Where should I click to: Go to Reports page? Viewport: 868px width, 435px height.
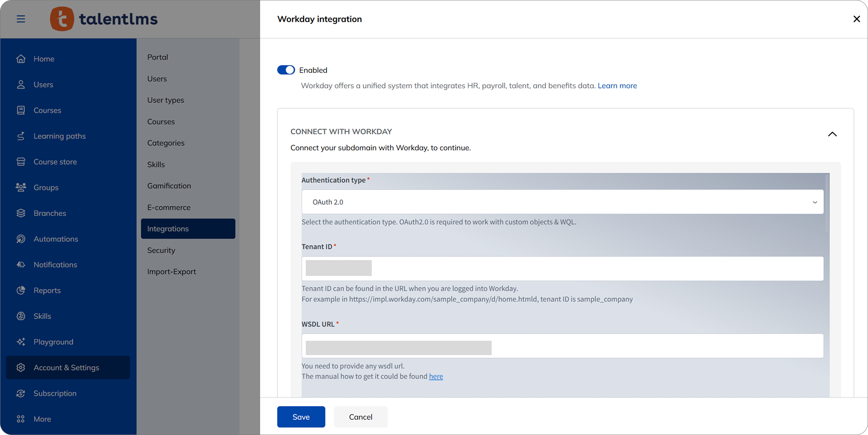pyautogui.click(x=47, y=290)
